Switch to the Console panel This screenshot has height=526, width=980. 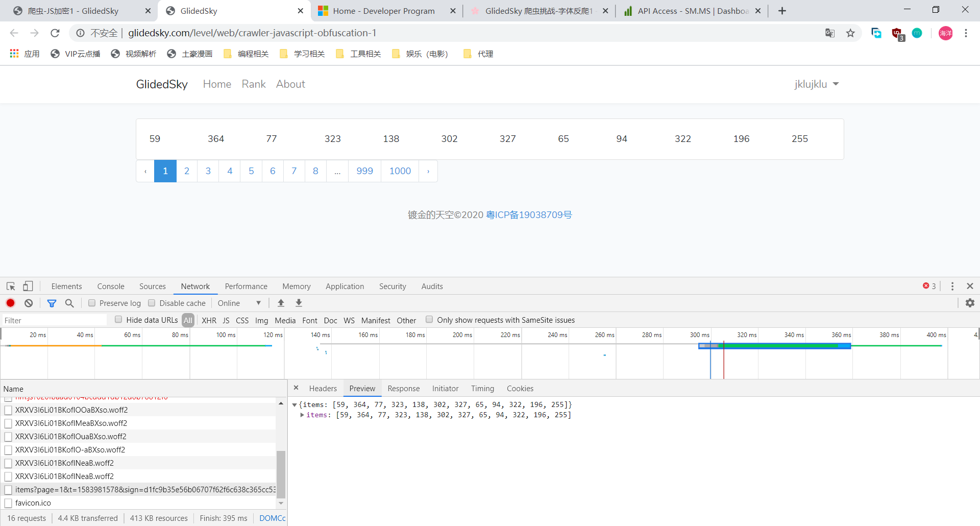111,286
